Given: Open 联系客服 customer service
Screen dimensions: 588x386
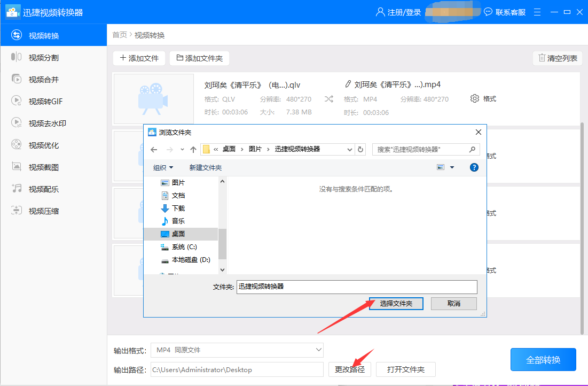Looking at the screenshot, I should pos(505,12).
